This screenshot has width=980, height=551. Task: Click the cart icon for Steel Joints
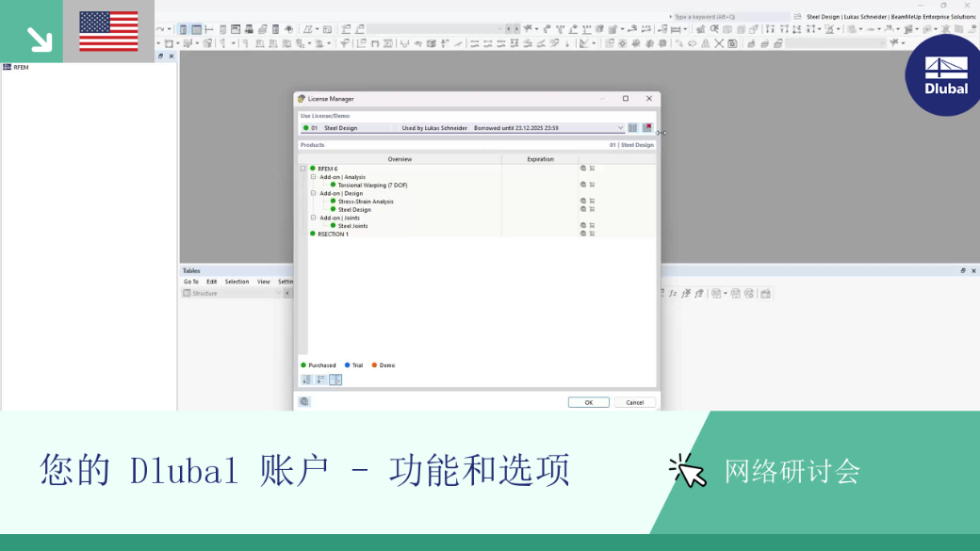tap(592, 225)
